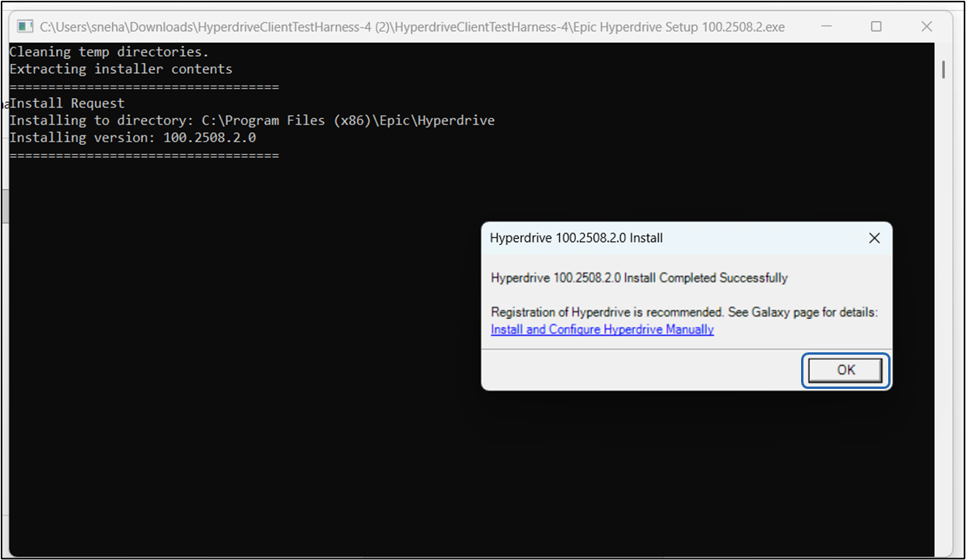Screen dimensions: 966x560
Task: Open Install and Configure Hyperdrive Manually link
Action: (602, 329)
